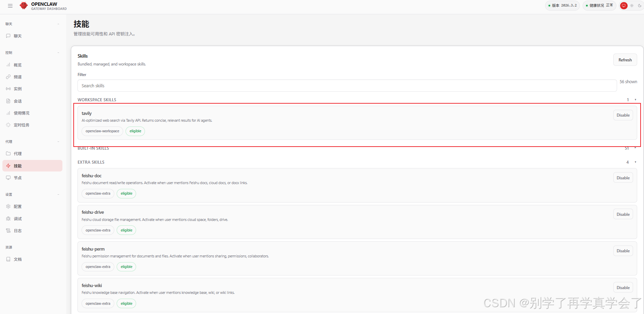Image resolution: width=644 pixels, height=314 pixels.
Task: Click the Refresh skills button
Action: pyautogui.click(x=625, y=60)
